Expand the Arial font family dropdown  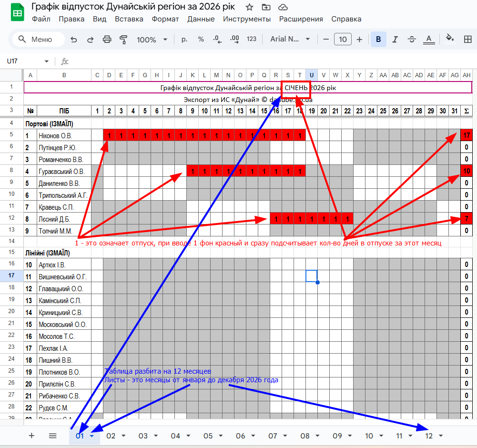click(290, 40)
